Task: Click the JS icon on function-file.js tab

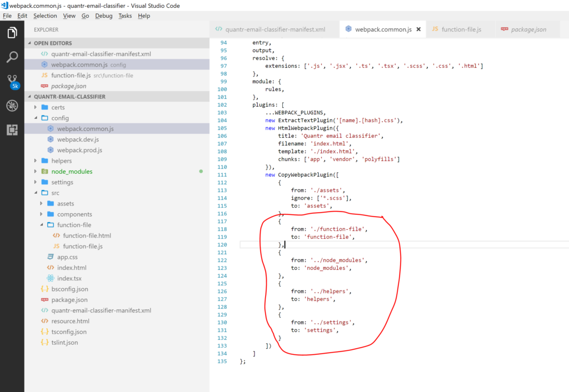Action: pyautogui.click(x=435, y=29)
